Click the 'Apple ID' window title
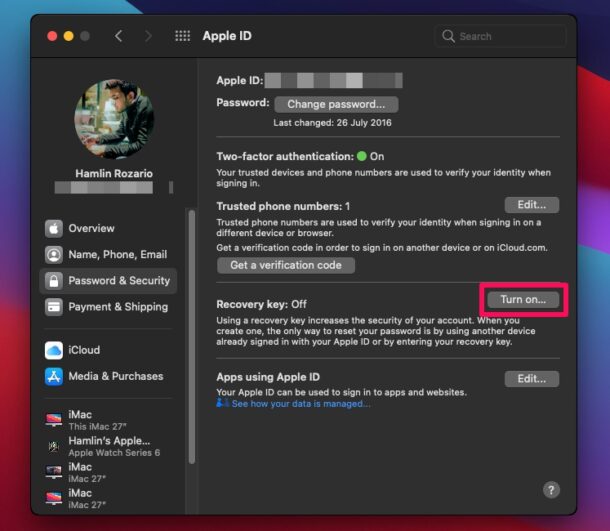Image resolution: width=610 pixels, height=531 pixels. (x=227, y=36)
